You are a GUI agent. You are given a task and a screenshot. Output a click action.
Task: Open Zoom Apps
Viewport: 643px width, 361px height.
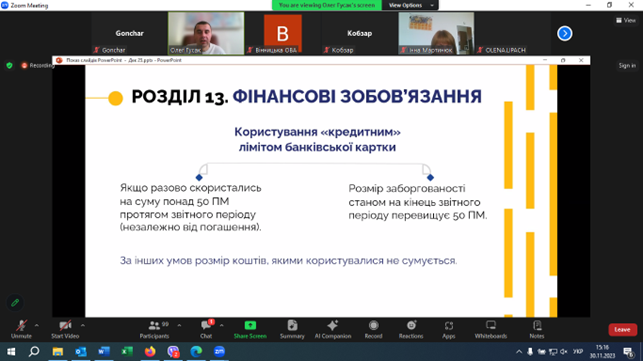449,329
